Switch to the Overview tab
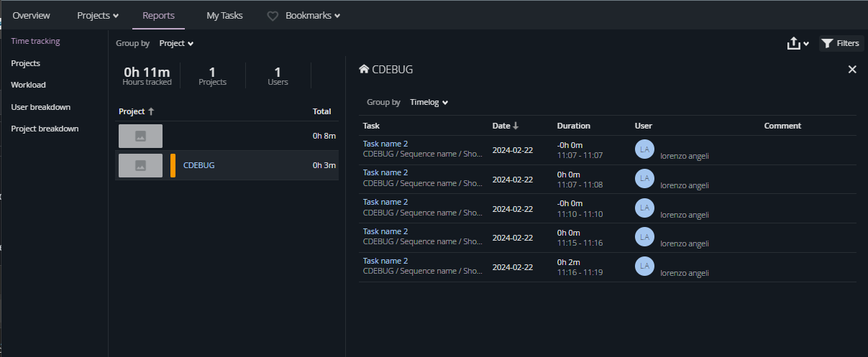This screenshot has height=357, width=868. [32, 16]
